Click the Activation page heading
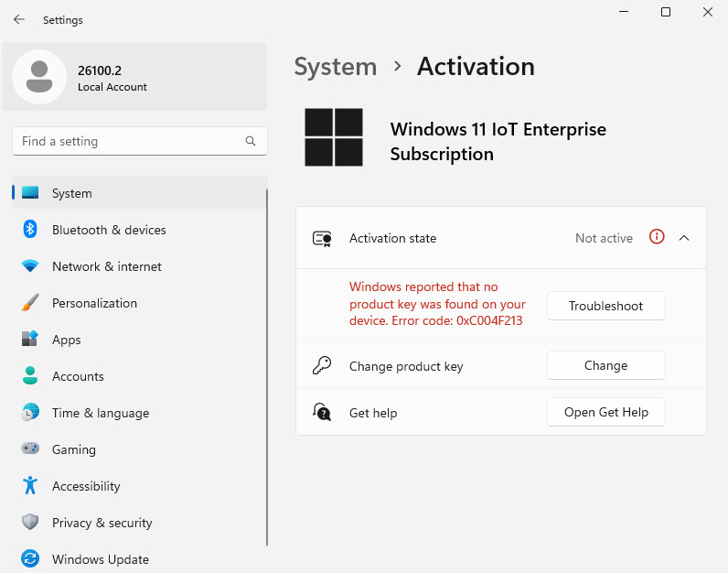Viewport: 728px width, 573px height. 476,67
